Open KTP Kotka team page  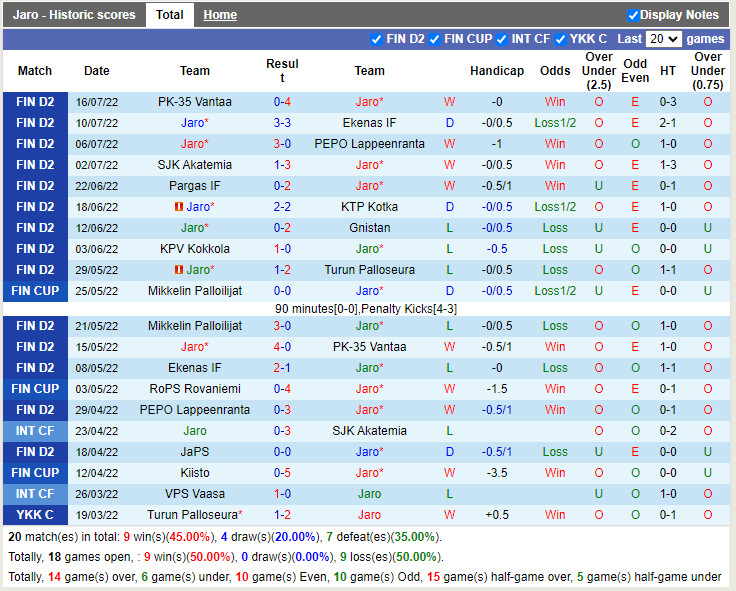coord(369,207)
